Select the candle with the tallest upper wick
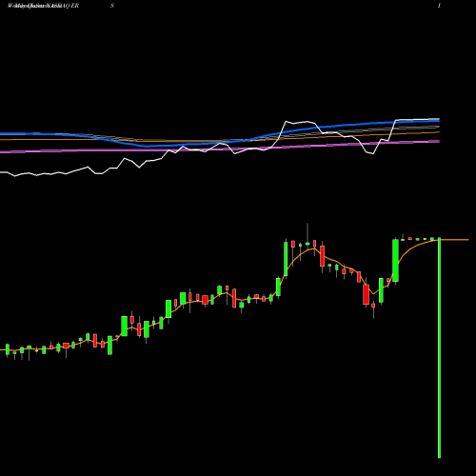Viewport: 476px width, 476px height. tap(307, 237)
